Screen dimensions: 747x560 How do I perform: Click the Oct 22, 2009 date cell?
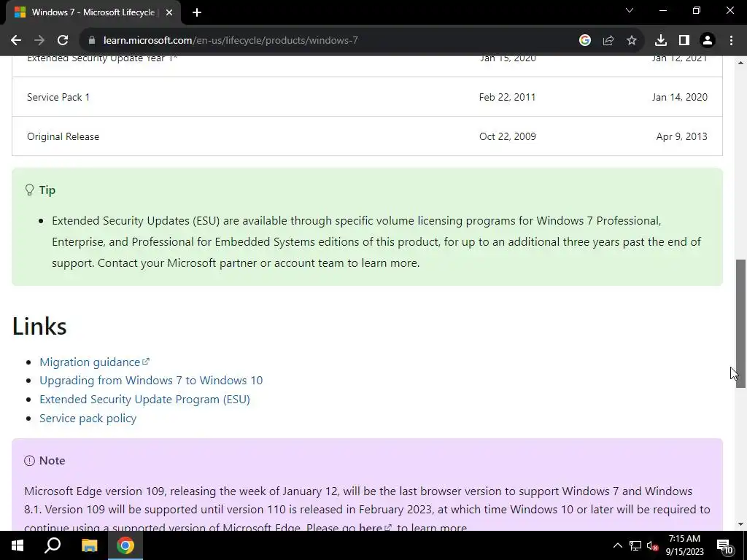pyautogui.click(x=508, y=136)
